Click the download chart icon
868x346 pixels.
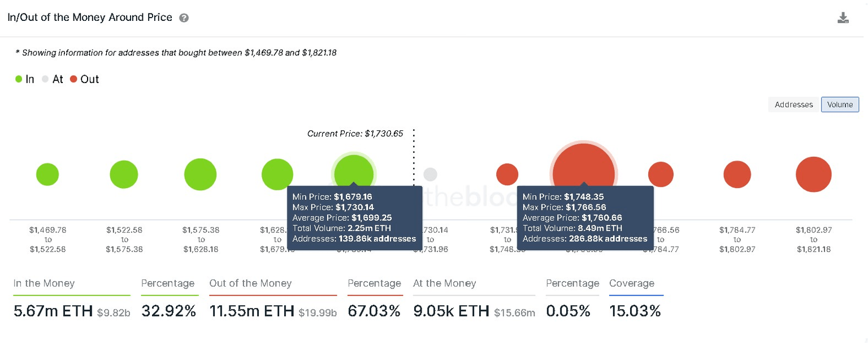click(843, 17)
